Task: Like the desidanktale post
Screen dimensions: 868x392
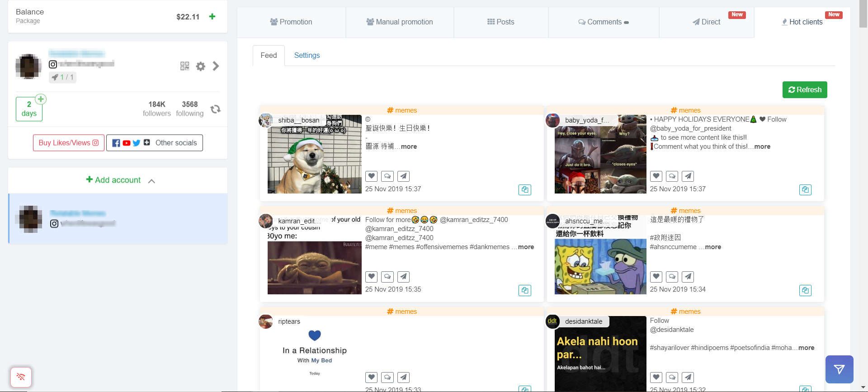Action: [656, 377]
